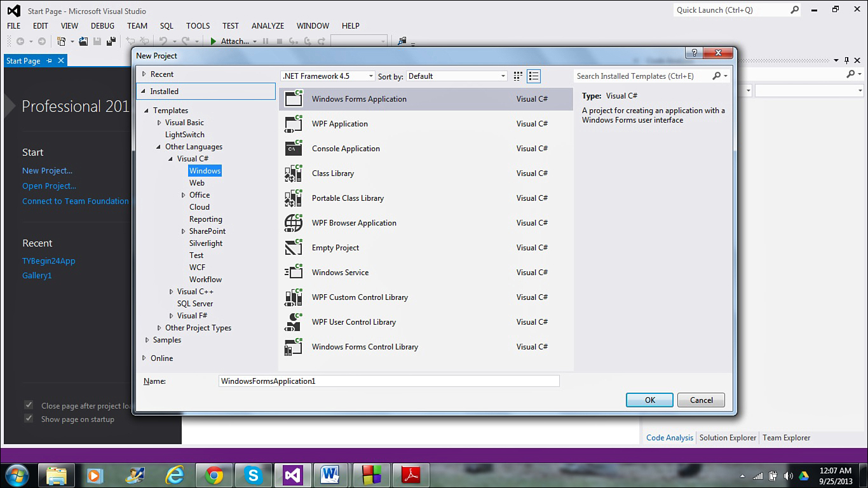Screen dimensions: 868x488
Task: Select Windows Forms Control Library icon
Action: coord(293,347)
